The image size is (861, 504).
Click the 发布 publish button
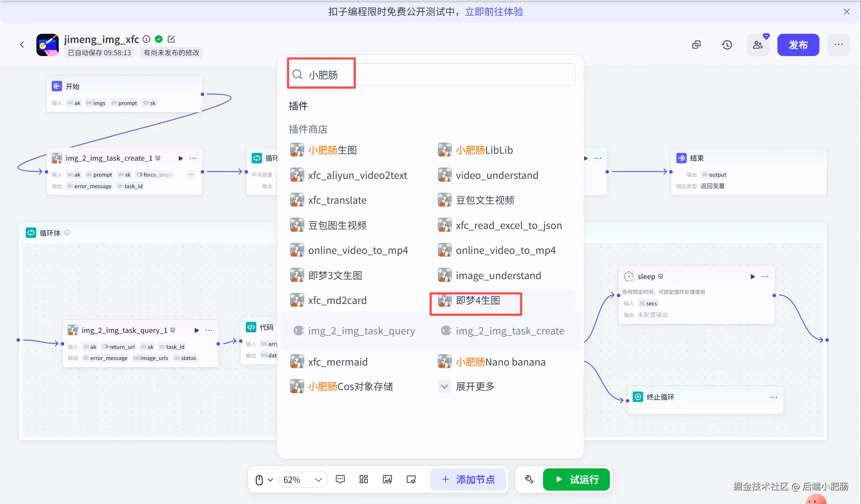coord(798,45)
